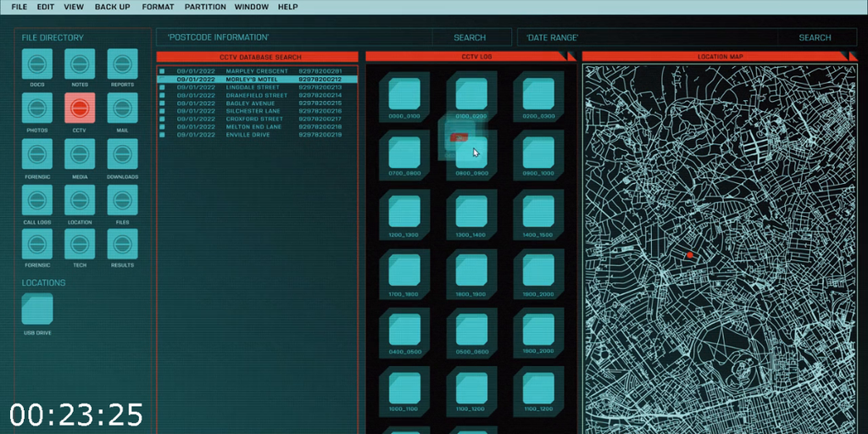Open the MAIL folder icon
This screenshot has width=868, height=434.
point(122,108)
